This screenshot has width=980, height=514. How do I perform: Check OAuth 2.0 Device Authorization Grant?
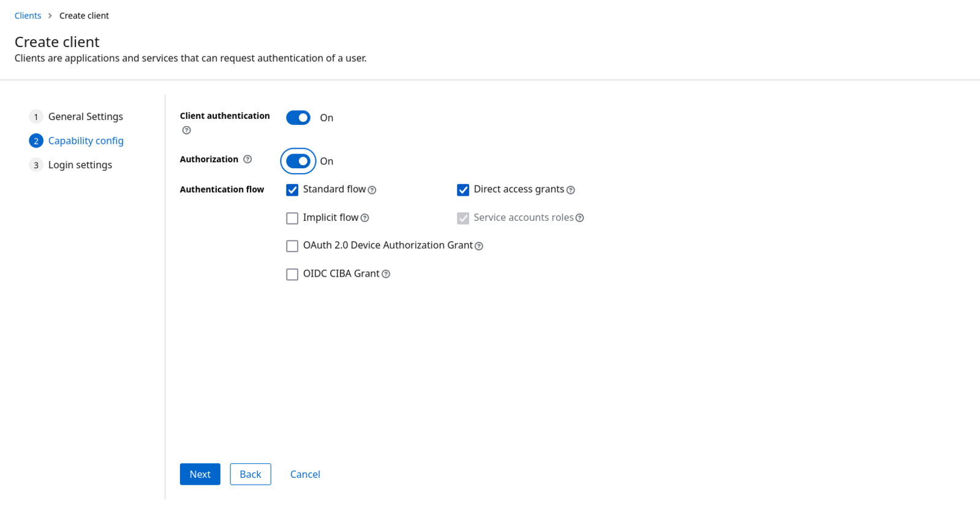pos(292,246)
